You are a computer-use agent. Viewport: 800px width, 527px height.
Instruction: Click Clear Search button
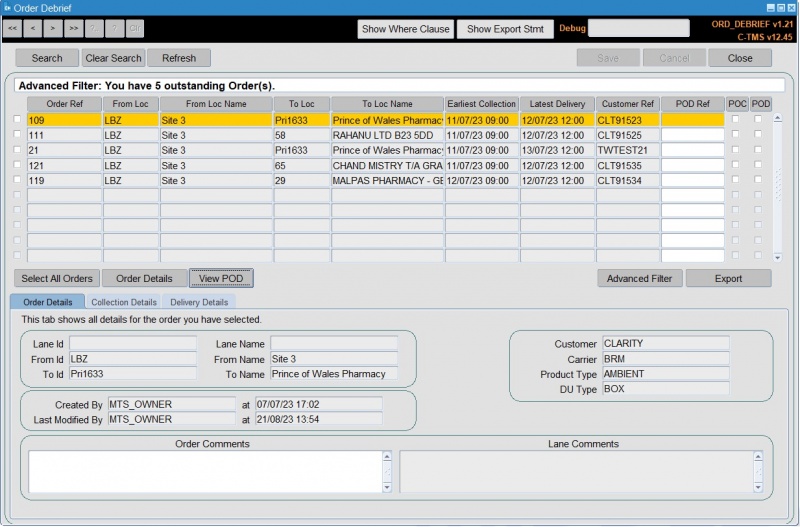113,58
